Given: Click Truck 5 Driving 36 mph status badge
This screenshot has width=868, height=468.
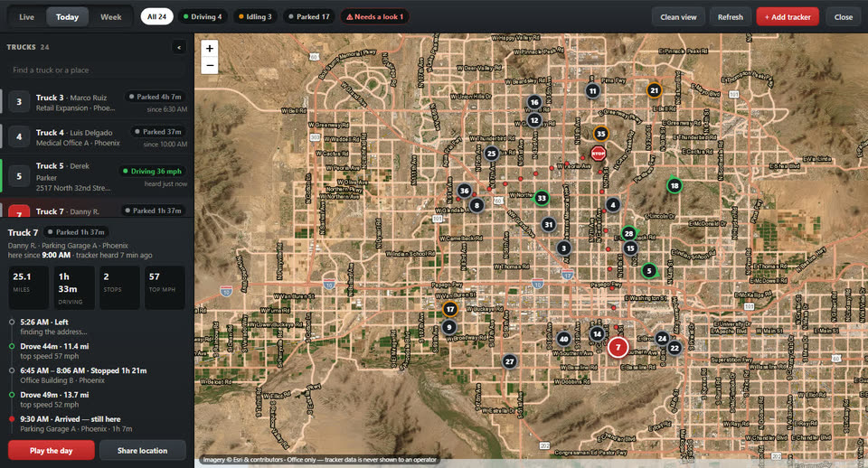Looking at the screenshot, I should (152, 172).
